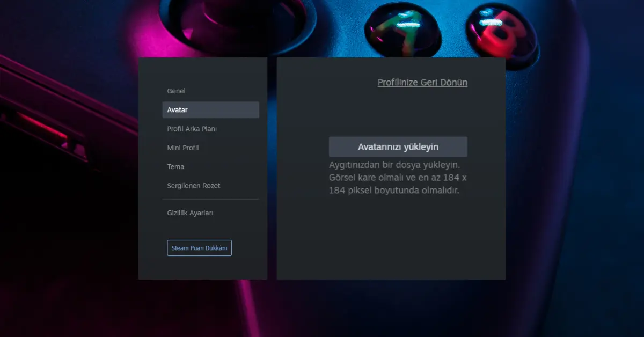Click the Steam Puan Dükkânı button
644x337 pixels.
tap(199, 247)
